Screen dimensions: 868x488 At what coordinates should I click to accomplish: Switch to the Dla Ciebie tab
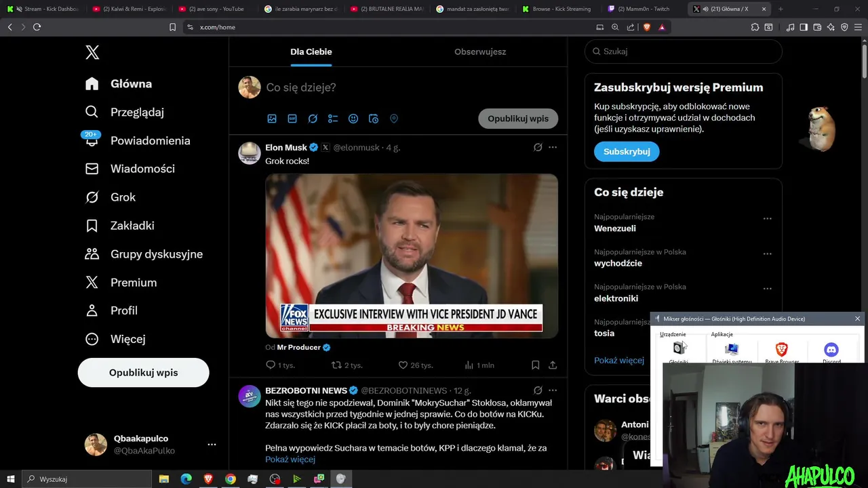pos(311,52)
